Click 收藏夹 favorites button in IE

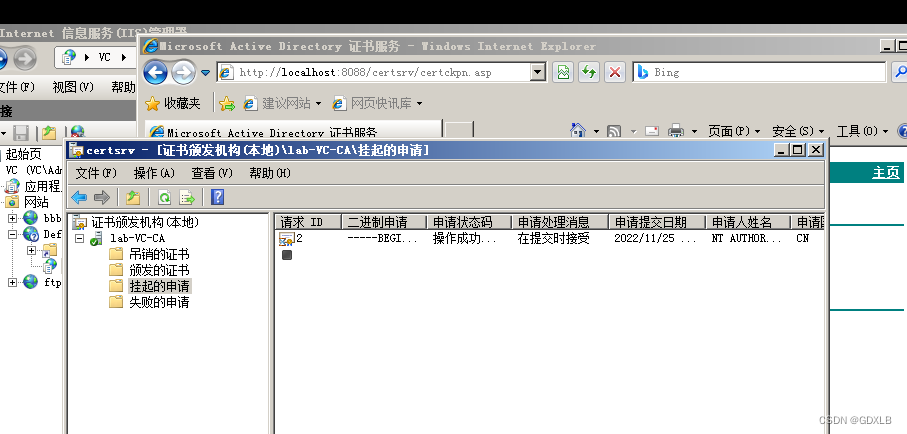tap(172, 104)
